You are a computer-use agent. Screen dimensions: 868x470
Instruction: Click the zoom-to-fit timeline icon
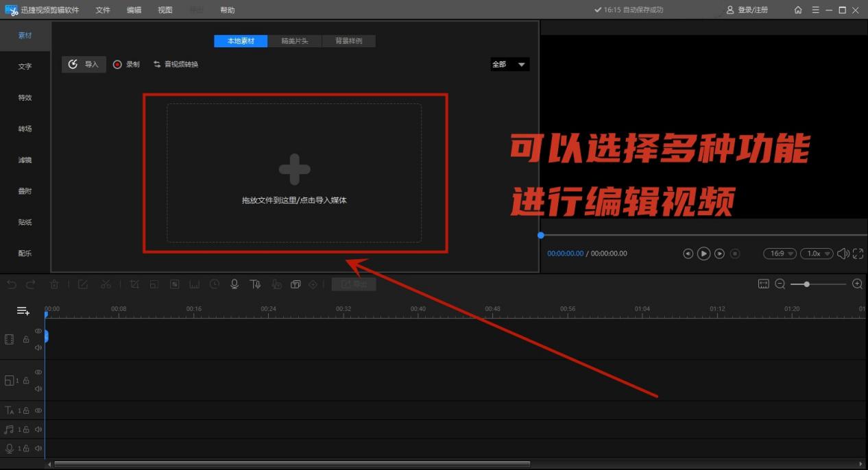pos(764,284)
